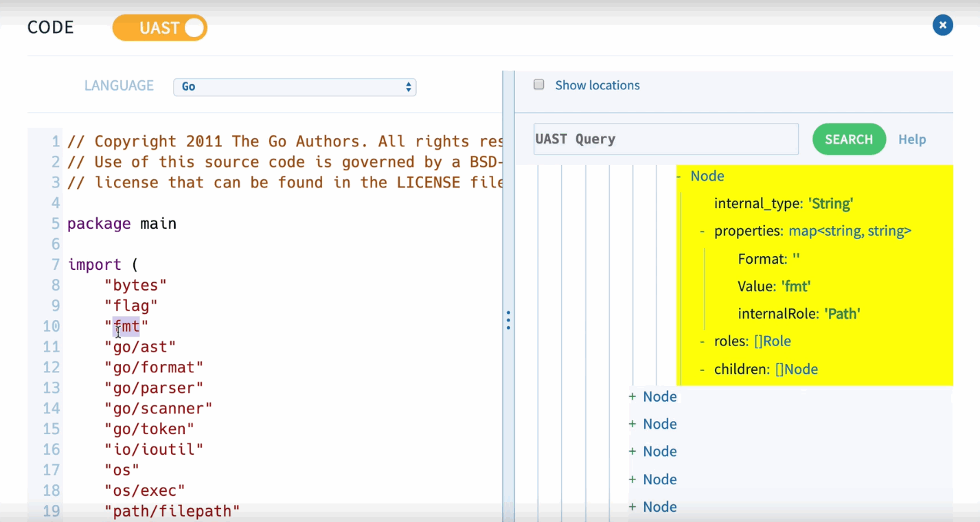Close the panel with the blue X button
The width and height of the screenshot is (980, 522).
942,25
